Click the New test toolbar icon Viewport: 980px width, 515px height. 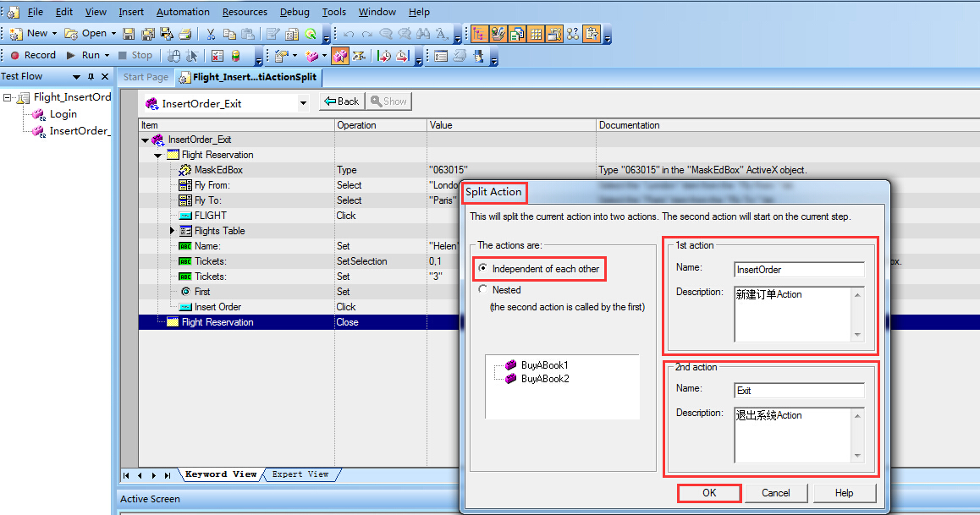(x=15, y=33)
